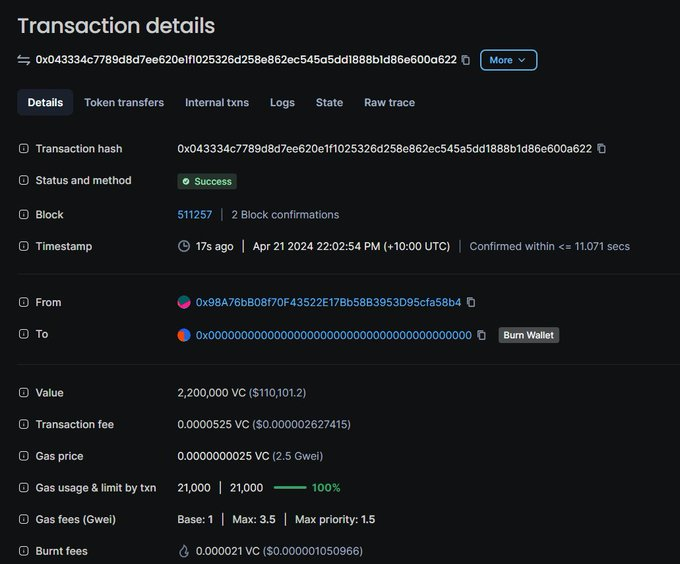Click the 100% gas usage percentage
This screenshot has width=680, height=564.
click(326, 488)
